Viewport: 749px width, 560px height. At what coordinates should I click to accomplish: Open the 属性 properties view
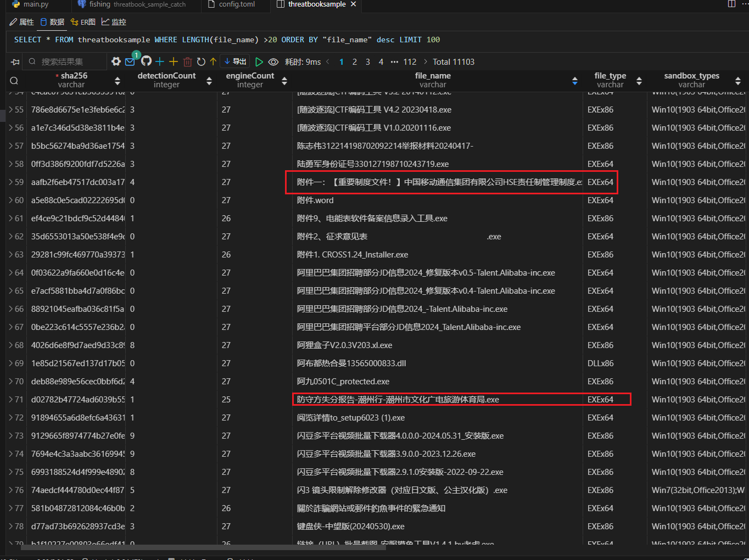click(x=22, y=22)
